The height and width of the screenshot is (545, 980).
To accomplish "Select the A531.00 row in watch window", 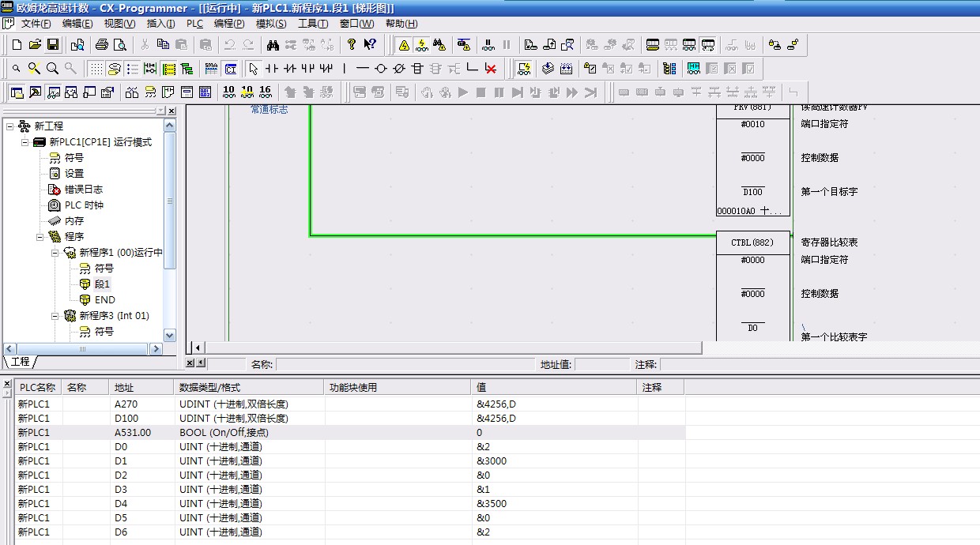I will 133,433.
